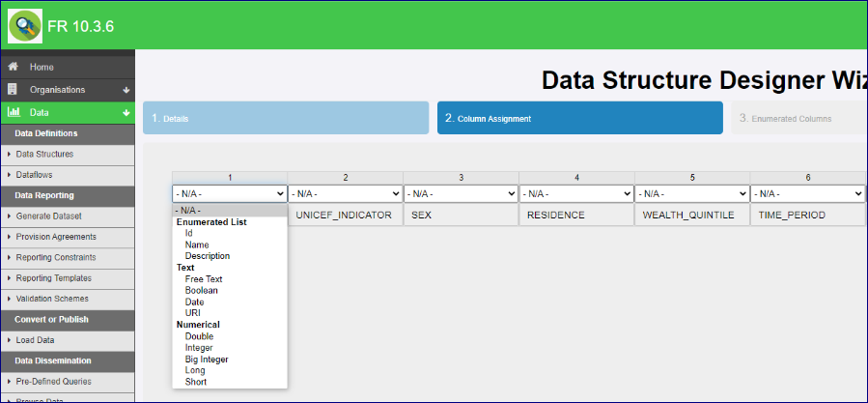Navigate to Generate Dataset
Viewport: 868px width, 403px height.
coord(48,216)
